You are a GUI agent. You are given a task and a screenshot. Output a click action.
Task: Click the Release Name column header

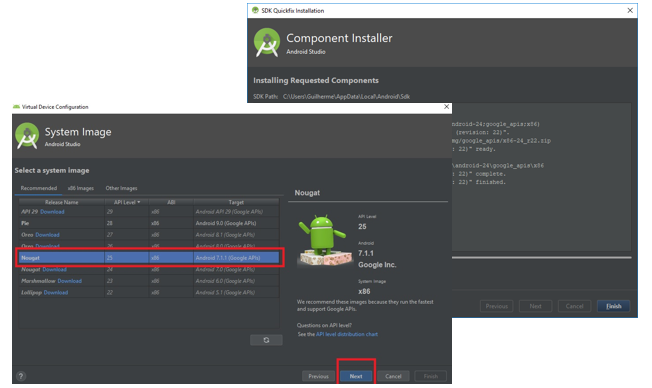(x=62, y=202)
